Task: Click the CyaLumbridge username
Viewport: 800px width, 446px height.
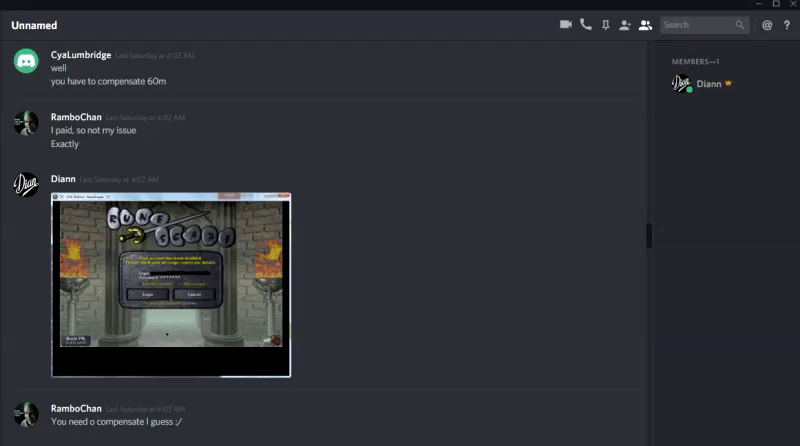Action: pos(81,55)
